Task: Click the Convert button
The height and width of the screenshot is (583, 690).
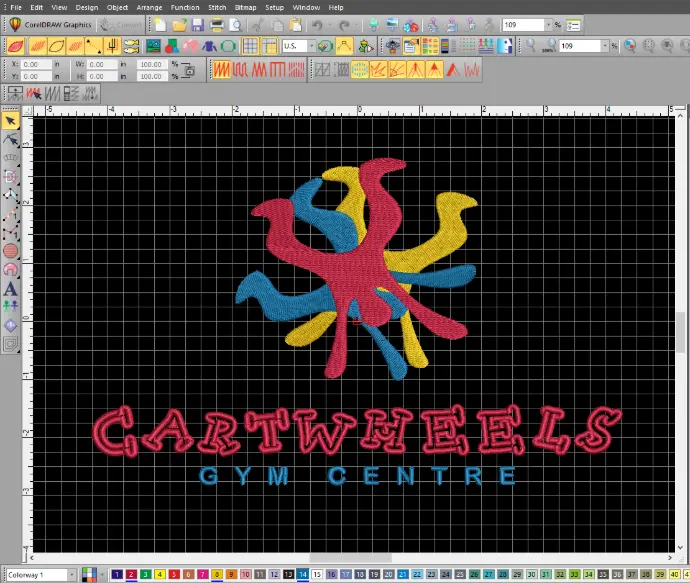Action: point(120,24)
